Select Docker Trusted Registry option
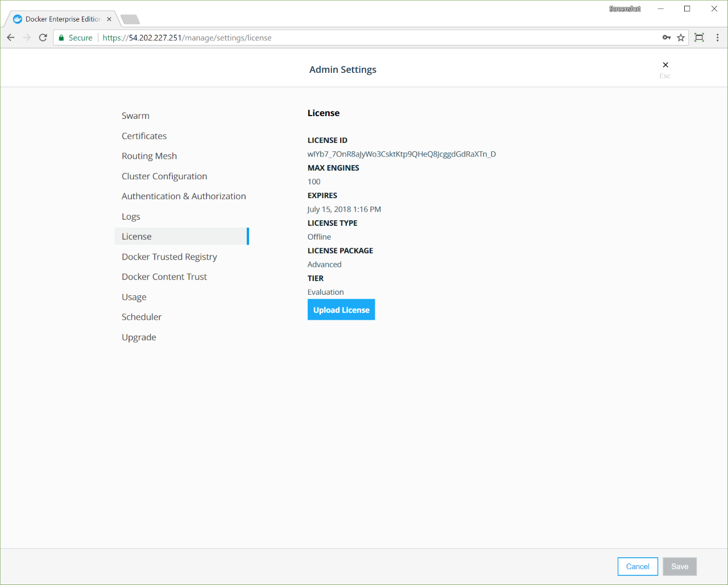This screenshot has width=728, height=585. click(169, 257)
